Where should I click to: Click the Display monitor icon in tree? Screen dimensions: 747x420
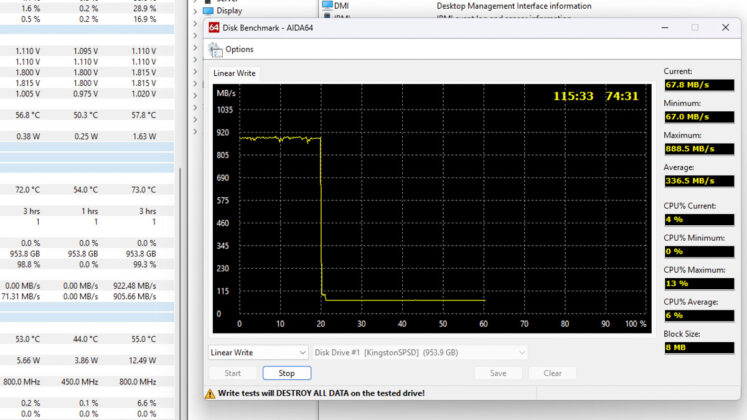pyautogui.click(x=208, y=10)
